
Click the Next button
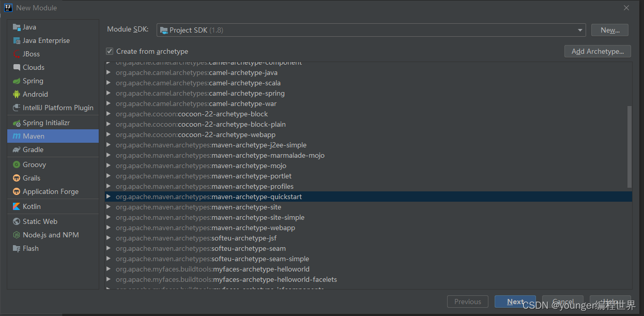pos(515,302)
